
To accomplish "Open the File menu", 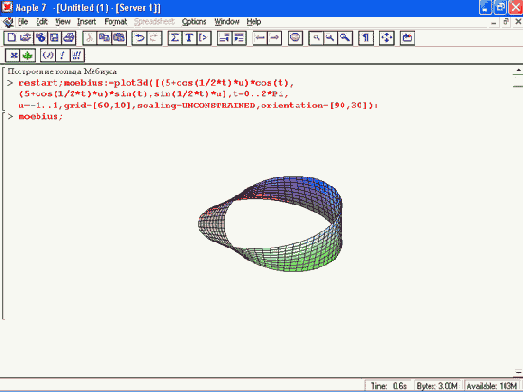I will [x=23, y=22].
